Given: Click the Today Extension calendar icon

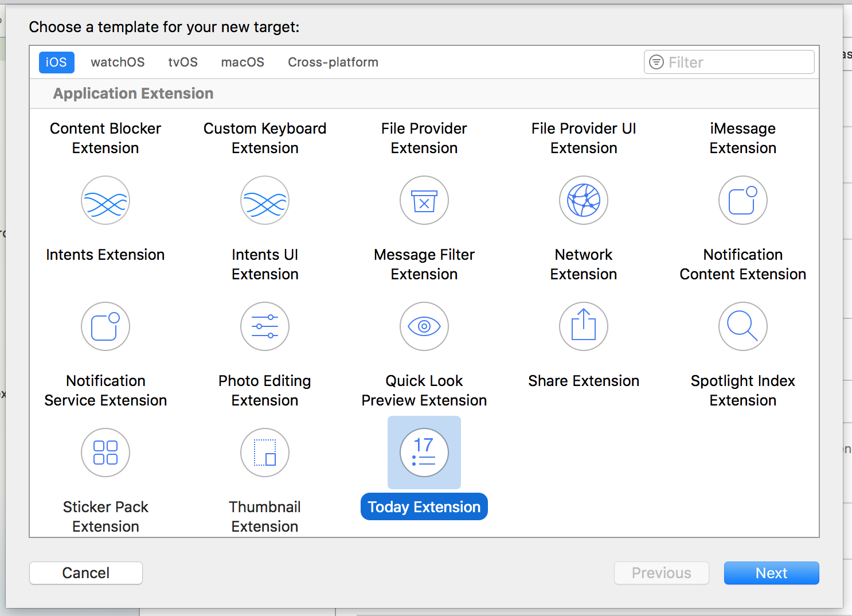Looking at the screenshot, I should [424, 453].
